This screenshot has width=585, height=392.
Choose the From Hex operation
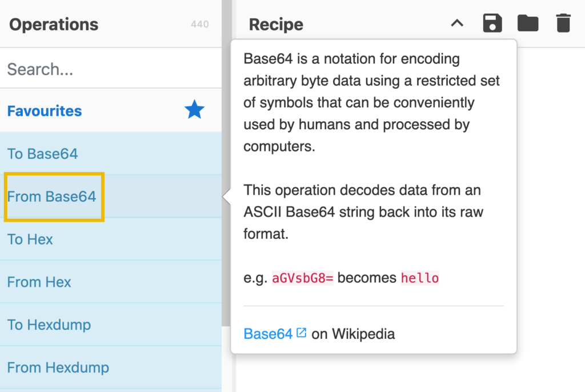[x=111, y=282]
